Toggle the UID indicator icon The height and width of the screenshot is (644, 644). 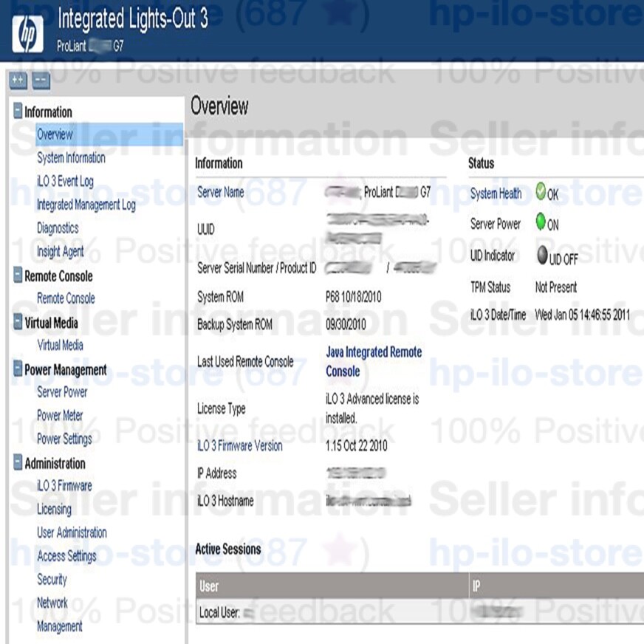[x=542, y=255]
